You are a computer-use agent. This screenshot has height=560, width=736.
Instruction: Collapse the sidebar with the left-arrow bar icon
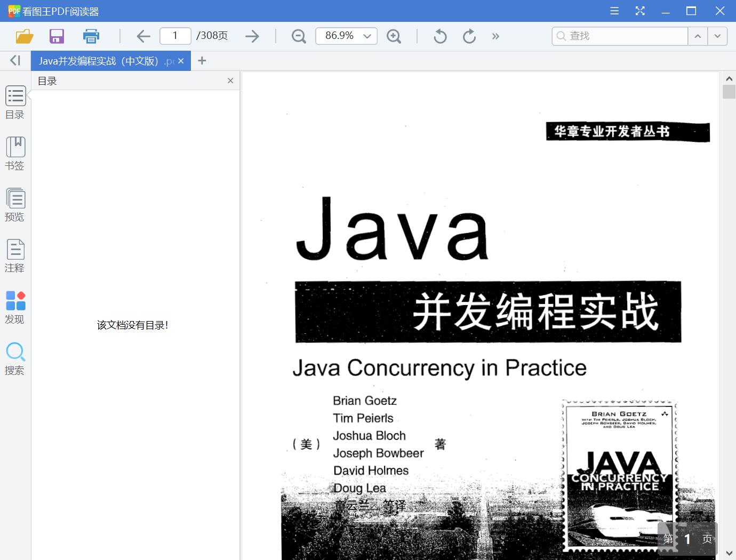coord(15,60)
